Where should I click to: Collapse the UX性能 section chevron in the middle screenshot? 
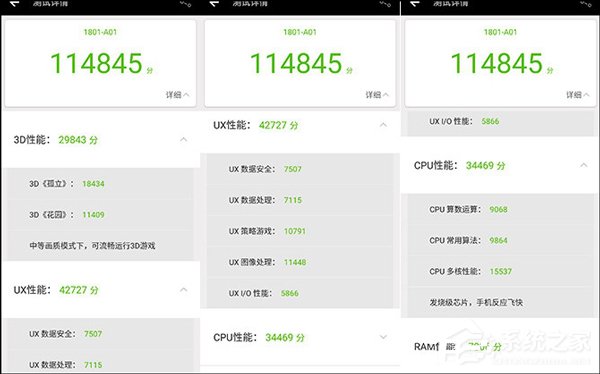(383, 125)
